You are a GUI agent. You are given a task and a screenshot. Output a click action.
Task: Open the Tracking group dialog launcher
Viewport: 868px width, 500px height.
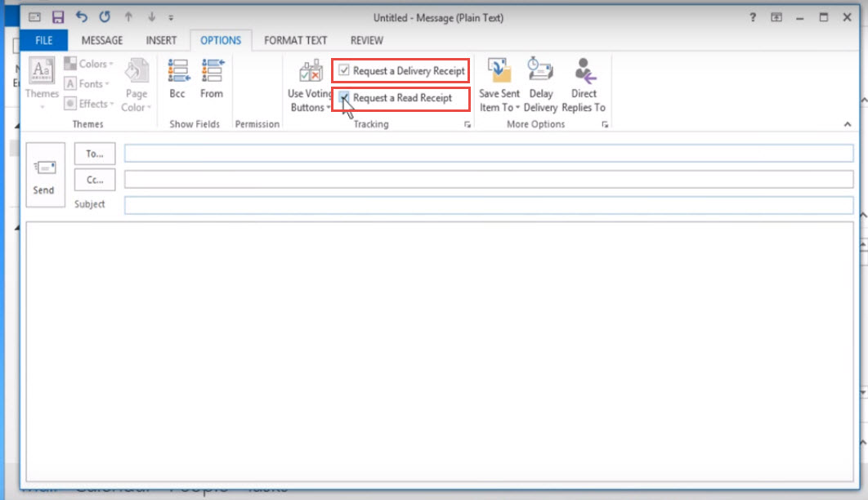click(468, 124)
